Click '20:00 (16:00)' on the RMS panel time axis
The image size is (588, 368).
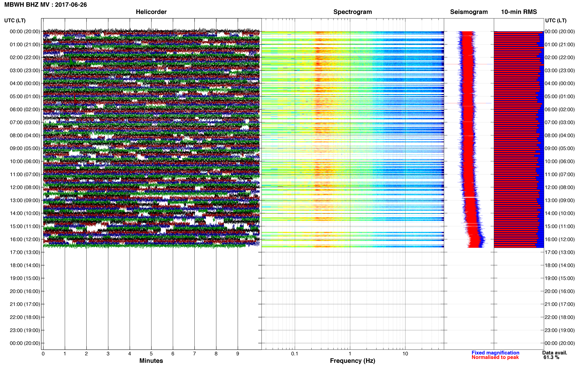click(560, 291)
